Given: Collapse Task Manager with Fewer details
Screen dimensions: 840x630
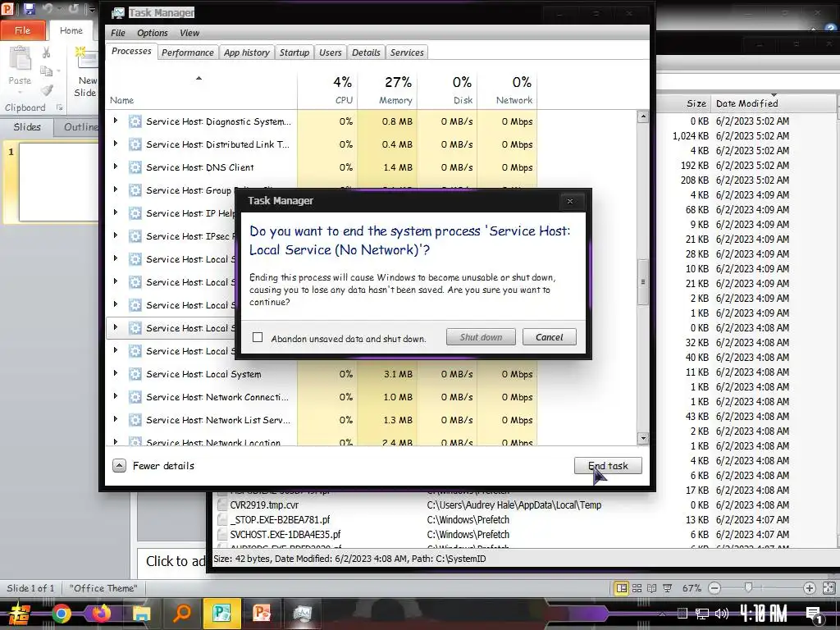Looking at the screenshot, I should (x=153, y=466).
